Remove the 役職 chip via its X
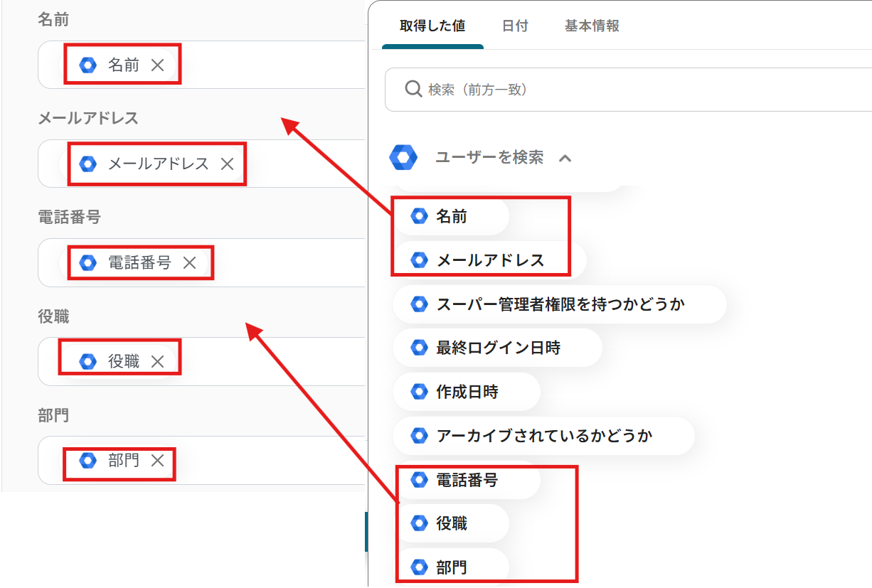This screenshot has height=588, width=872. pyautogui.click(x=158, y=362)
